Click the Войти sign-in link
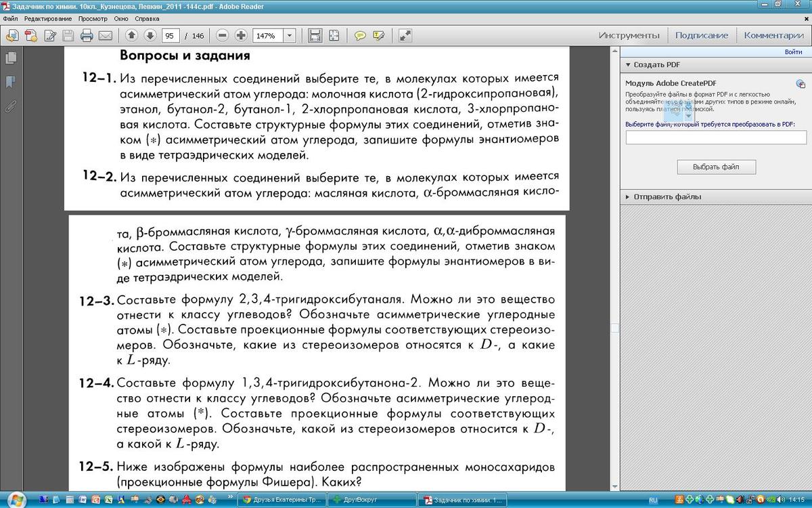The height and width of the screenshot is (508, 812). [793, 52]
